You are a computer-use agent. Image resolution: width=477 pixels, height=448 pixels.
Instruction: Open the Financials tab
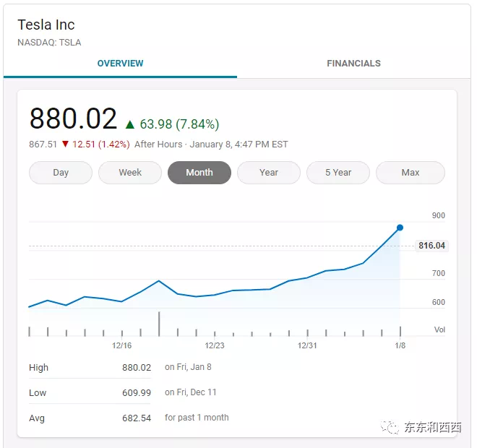[353, 64]
